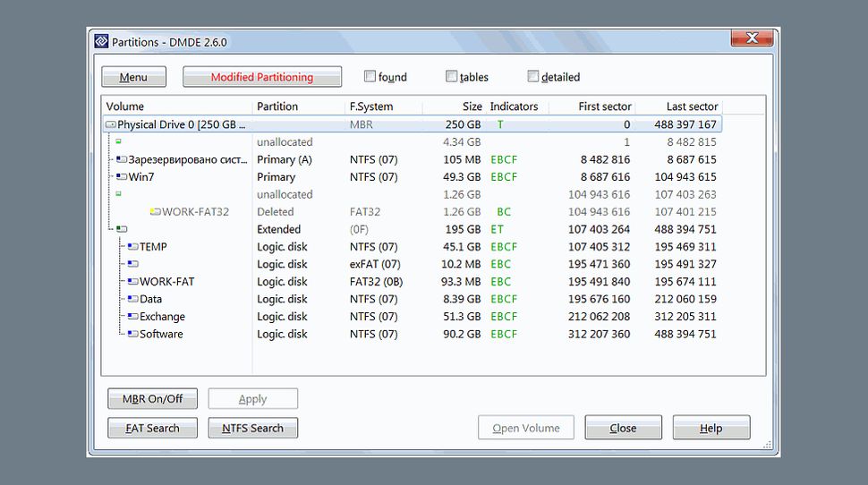Screen dimensions: 868x485
Task: Click the Win7 volume icon
Action: (x=122, y=177)
